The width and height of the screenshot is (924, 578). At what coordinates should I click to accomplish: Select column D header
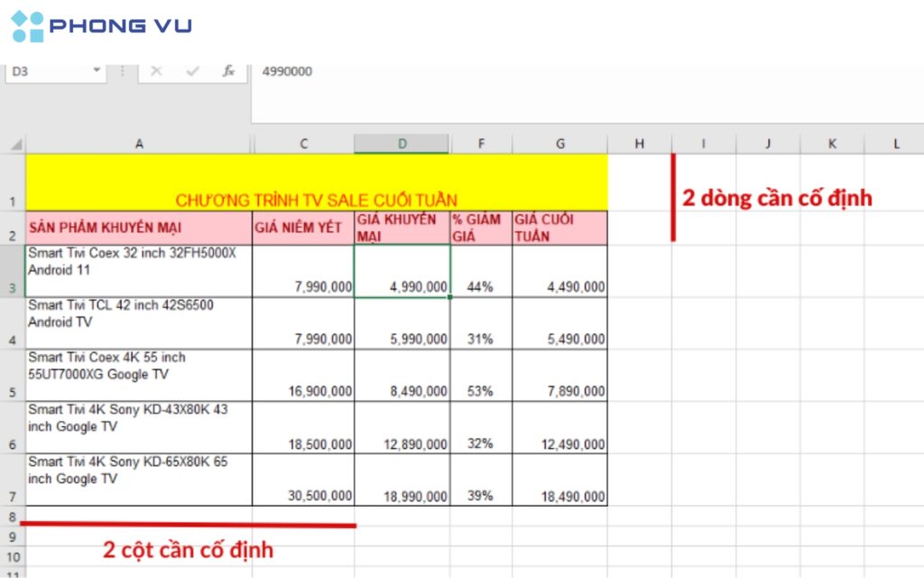pos(402,144)
